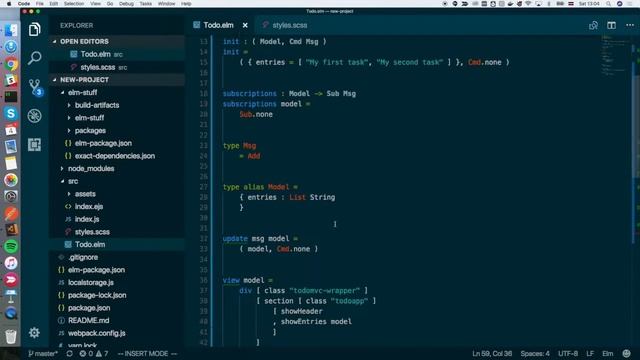Open styles.scss in src folder
The width and height of the screenshot is (640, 360).
coord(117,232)
